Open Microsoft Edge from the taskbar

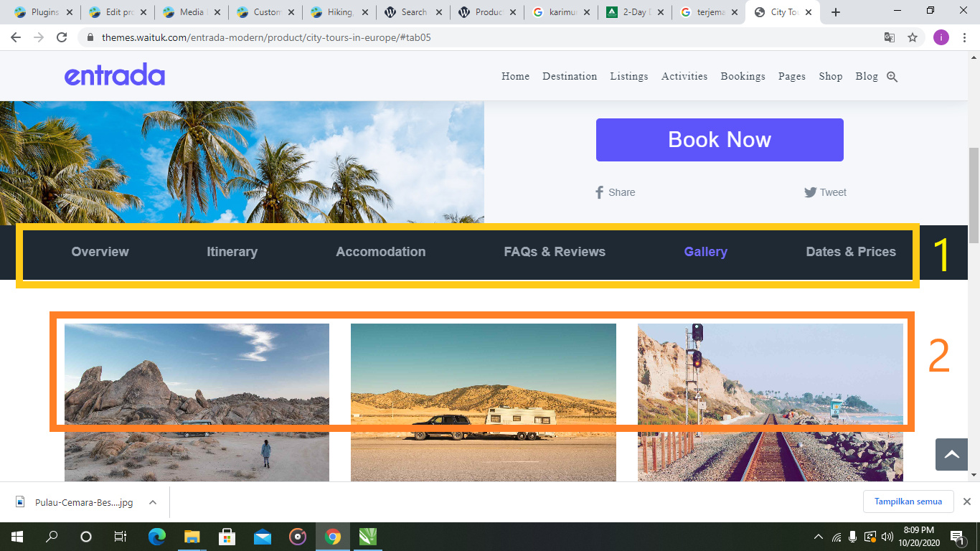click(156, 536)
